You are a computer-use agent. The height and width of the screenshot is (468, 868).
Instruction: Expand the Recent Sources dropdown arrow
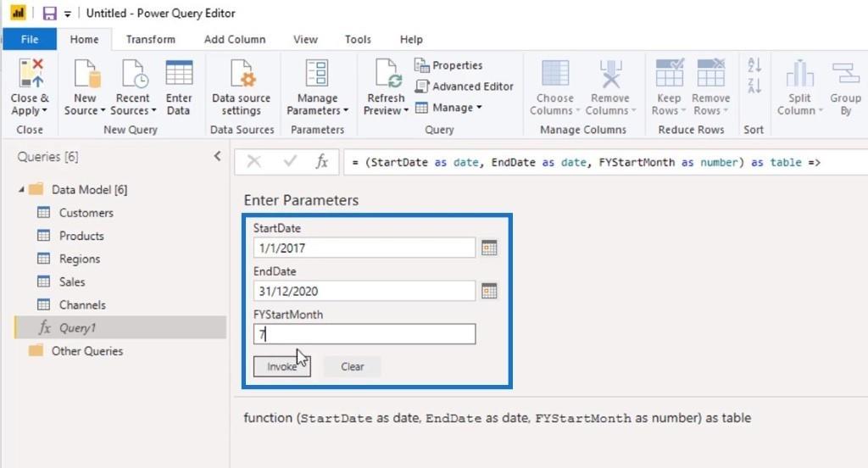[x=154, y=111]
